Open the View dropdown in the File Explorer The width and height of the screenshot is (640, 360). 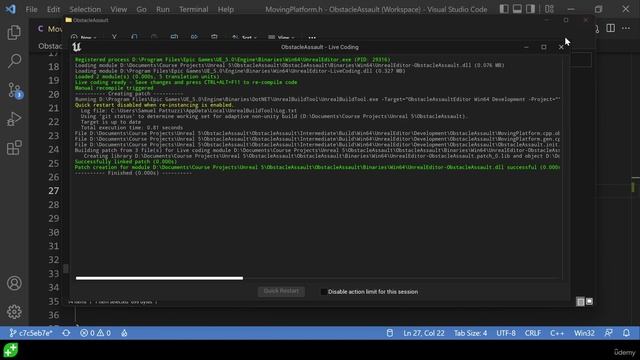(x=281, y=38)
